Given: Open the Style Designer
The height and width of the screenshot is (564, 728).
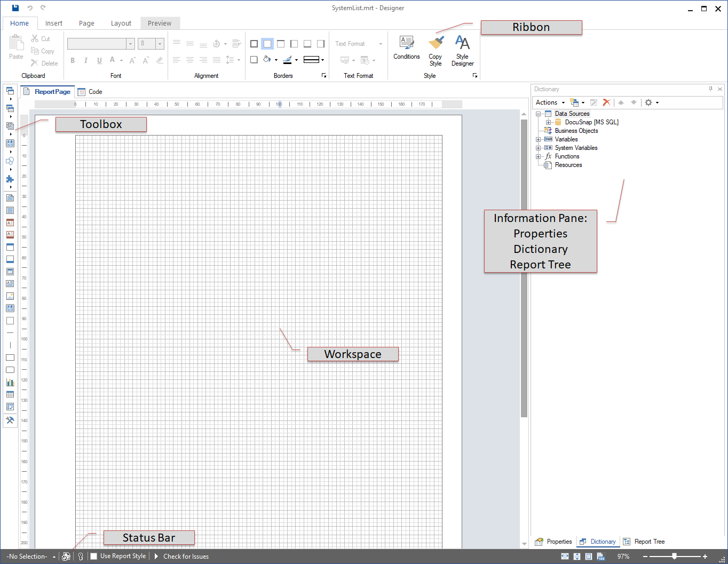Looking at the screenshot, I should [x=462, y=51].
